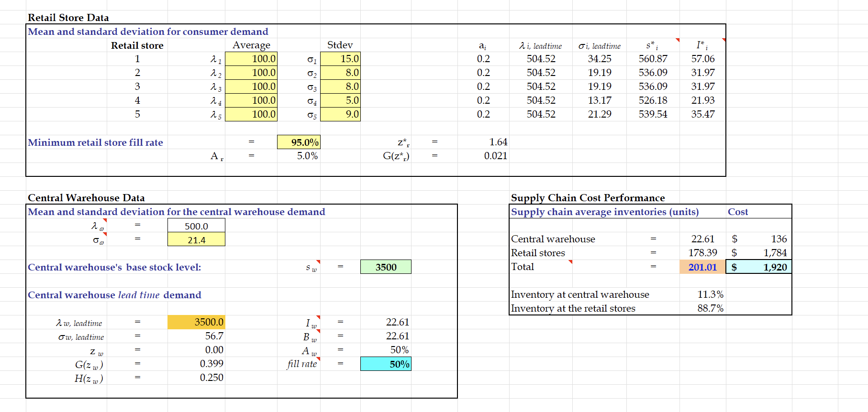Select store 5 average demand cell λ5
The width and height of the screenshot is (868, 412).
point(251,114)
